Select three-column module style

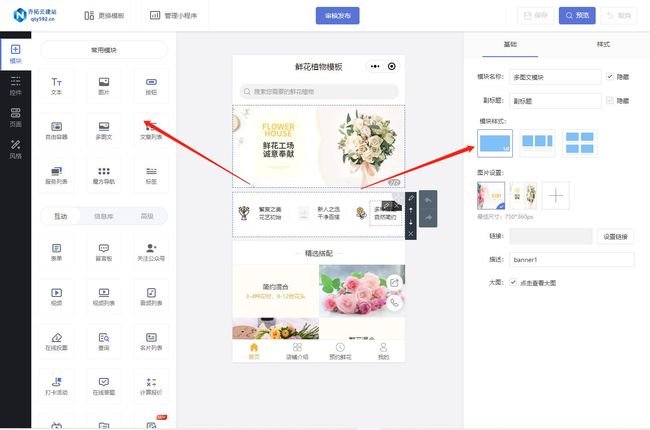[537, 143]
